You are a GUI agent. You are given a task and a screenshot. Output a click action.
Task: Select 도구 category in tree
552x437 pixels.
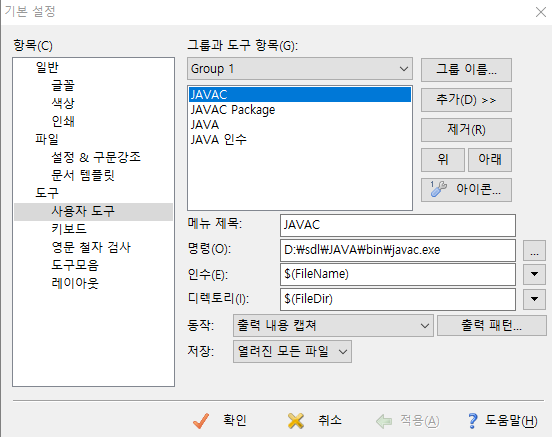click(47, 193)
